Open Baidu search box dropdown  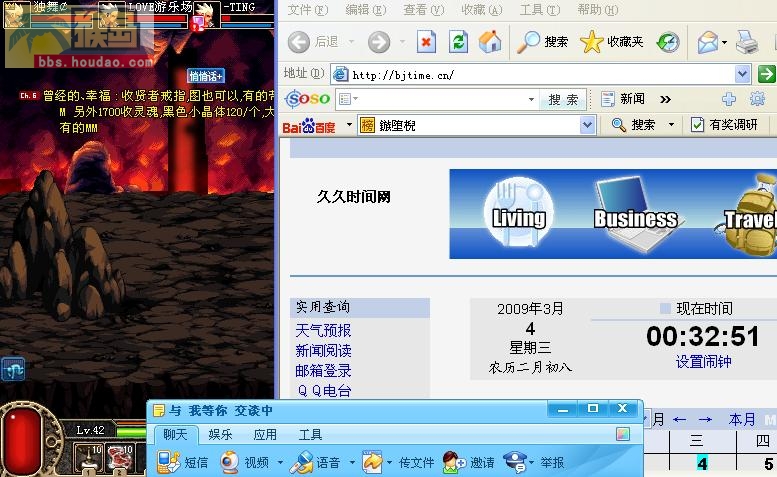pos(587,125)
